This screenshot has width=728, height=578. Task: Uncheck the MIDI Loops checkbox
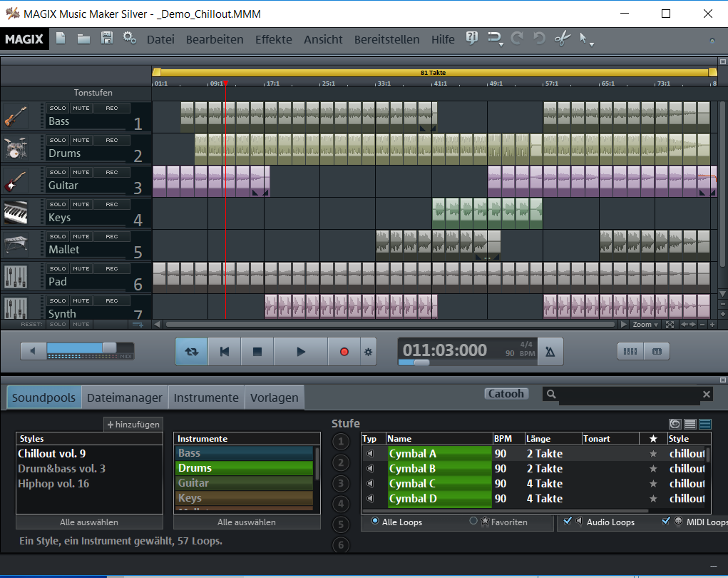tap(666, 521)
